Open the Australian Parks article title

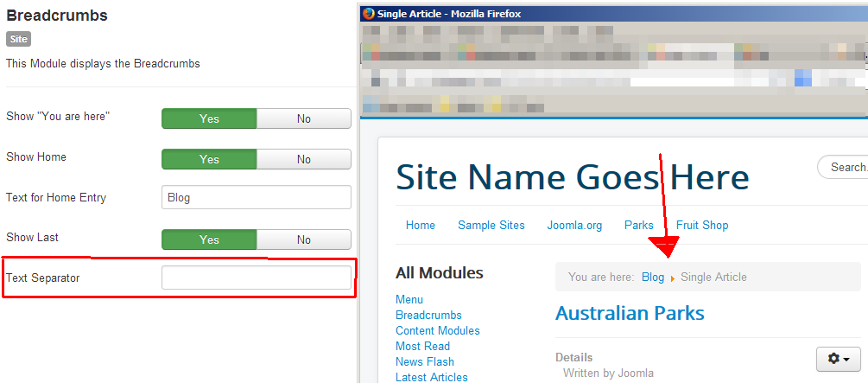click(x=630, y=313)
